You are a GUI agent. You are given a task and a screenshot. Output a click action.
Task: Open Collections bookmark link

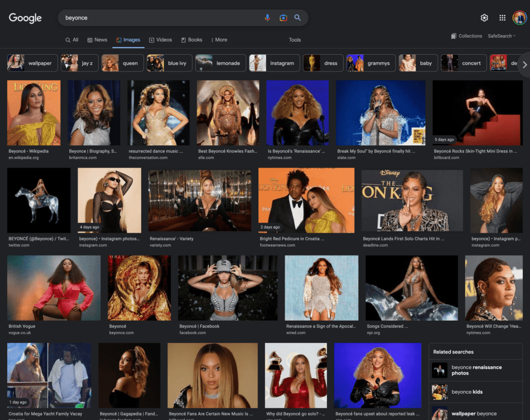click(x=466, y=36)
